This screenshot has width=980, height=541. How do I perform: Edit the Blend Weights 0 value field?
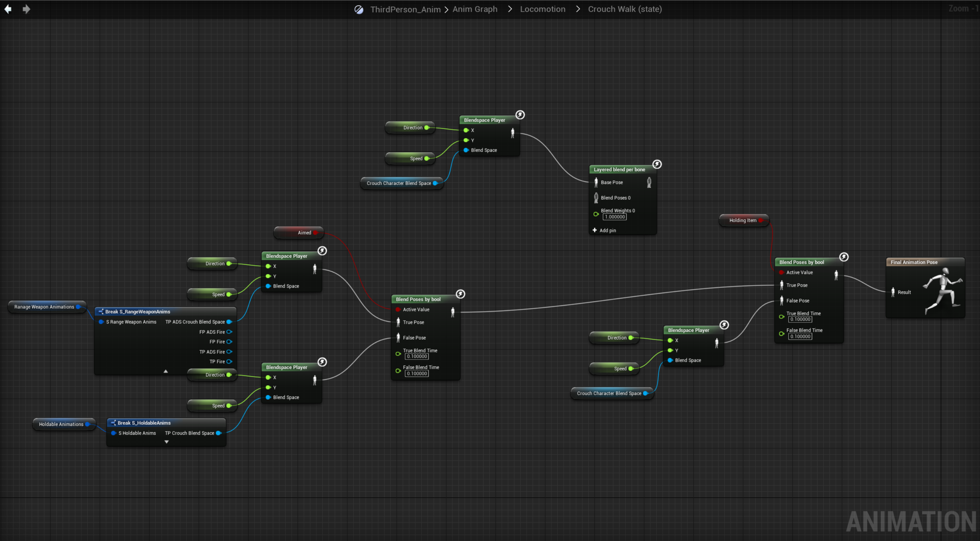(615, 217)
